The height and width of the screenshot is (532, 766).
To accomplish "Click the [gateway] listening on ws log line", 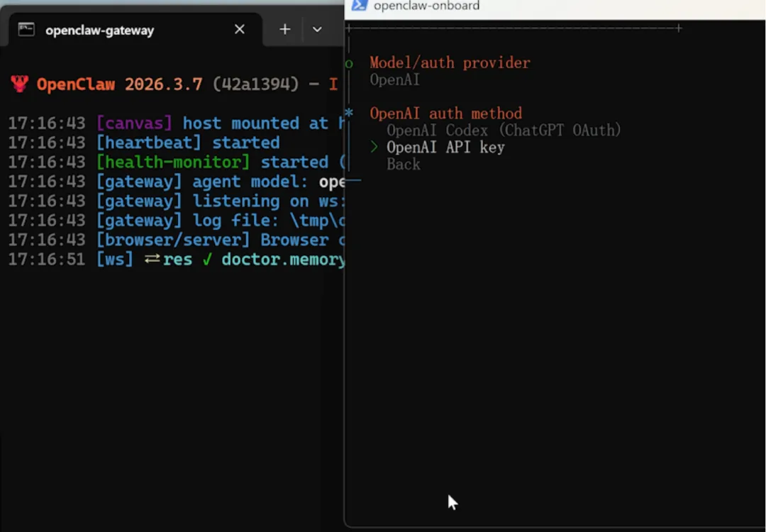I will tap(176, 201).
